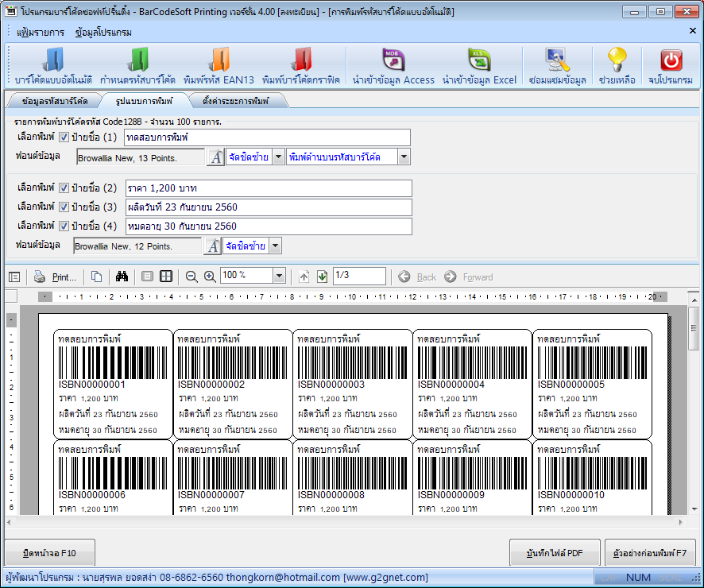The image size is (704, 588).
Task: Click the save PDF file button
Action: (555, 553)
